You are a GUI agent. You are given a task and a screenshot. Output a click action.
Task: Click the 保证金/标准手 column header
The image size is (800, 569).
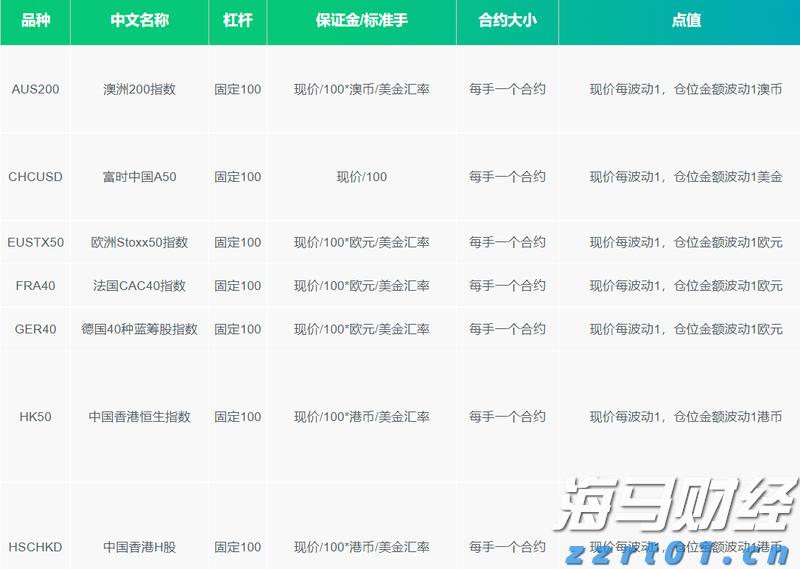coord(362,20)
